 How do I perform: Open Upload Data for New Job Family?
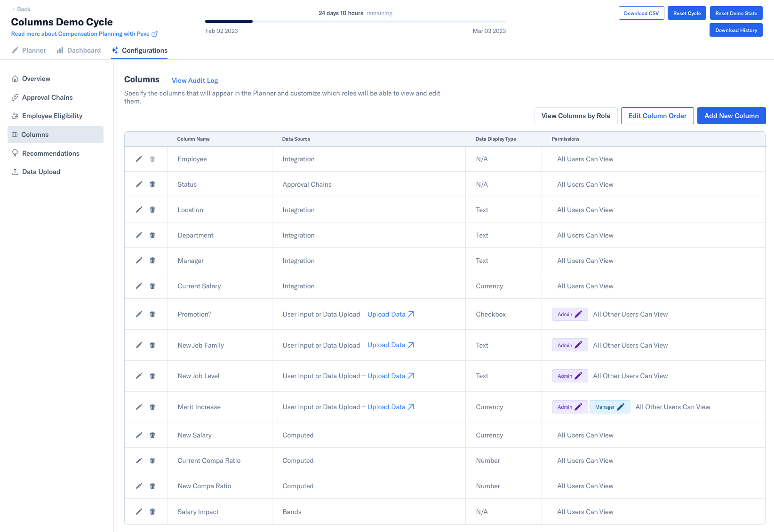pos(386,345)
